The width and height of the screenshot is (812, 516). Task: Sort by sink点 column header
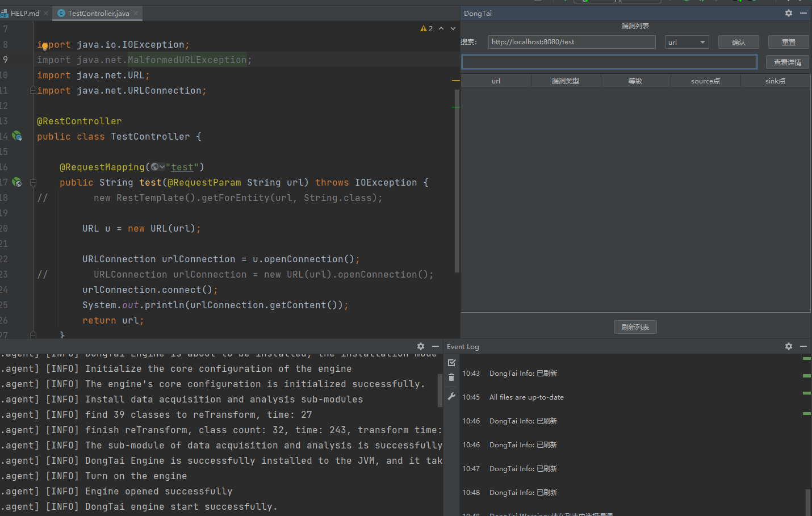click(x=775, y=81)
